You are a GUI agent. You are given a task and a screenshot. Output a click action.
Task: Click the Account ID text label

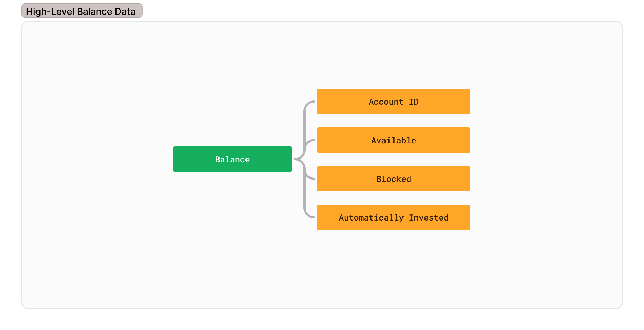pyautogui.click(x=393, y=102)
